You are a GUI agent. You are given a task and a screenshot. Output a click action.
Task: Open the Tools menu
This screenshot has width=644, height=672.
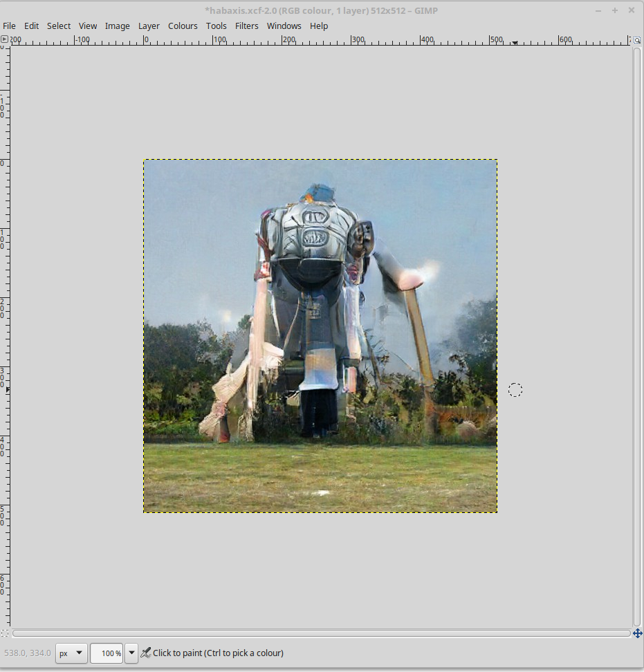pos(216,26)
